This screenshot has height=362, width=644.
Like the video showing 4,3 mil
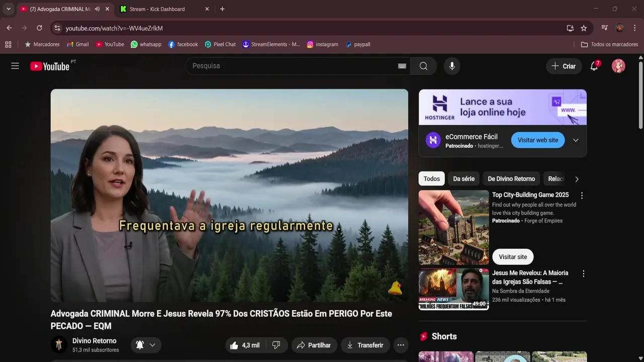[x=245, y=345]
